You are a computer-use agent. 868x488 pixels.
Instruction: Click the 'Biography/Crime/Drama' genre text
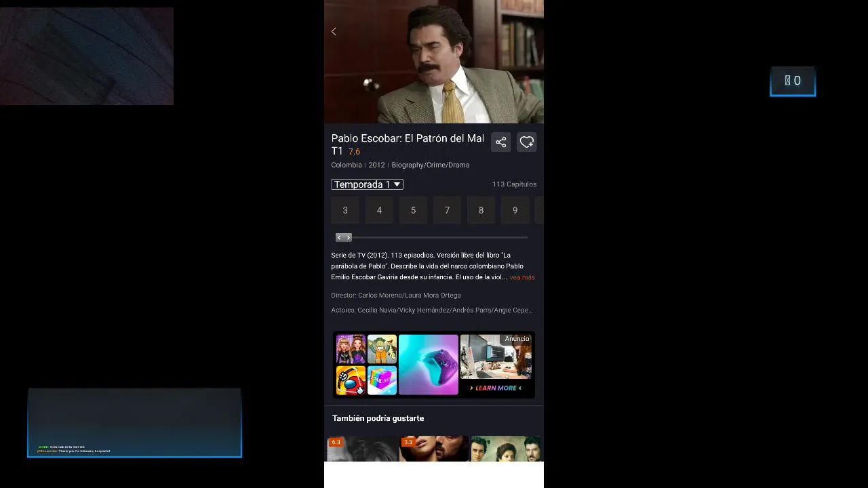click(x=430, y=165)
